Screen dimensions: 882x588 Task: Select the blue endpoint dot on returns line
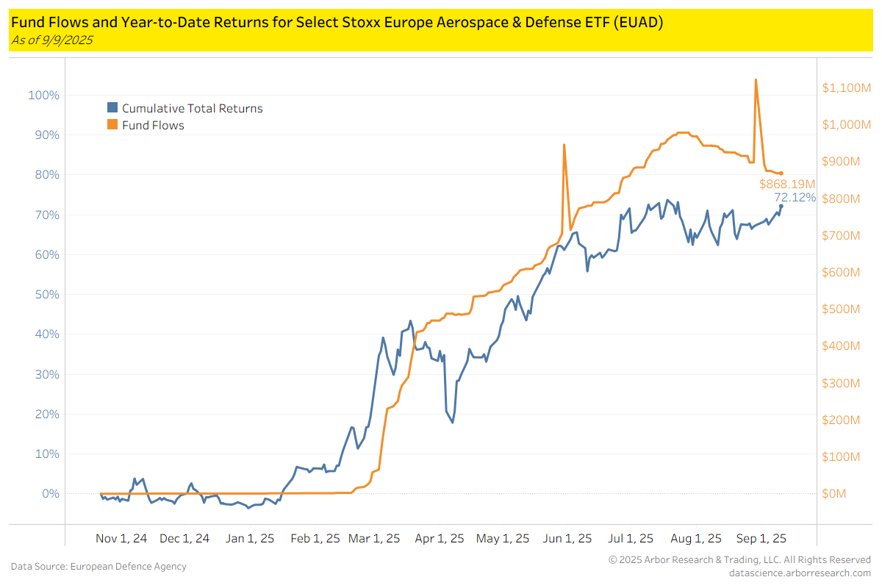[x=781, y=206]
